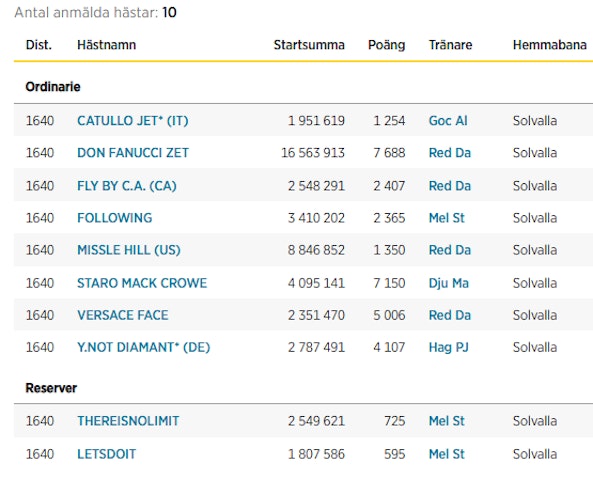Click the Hästnamn column header
Image resolution: width=593 pixels, height=479 pixels.
click(106, 45)
